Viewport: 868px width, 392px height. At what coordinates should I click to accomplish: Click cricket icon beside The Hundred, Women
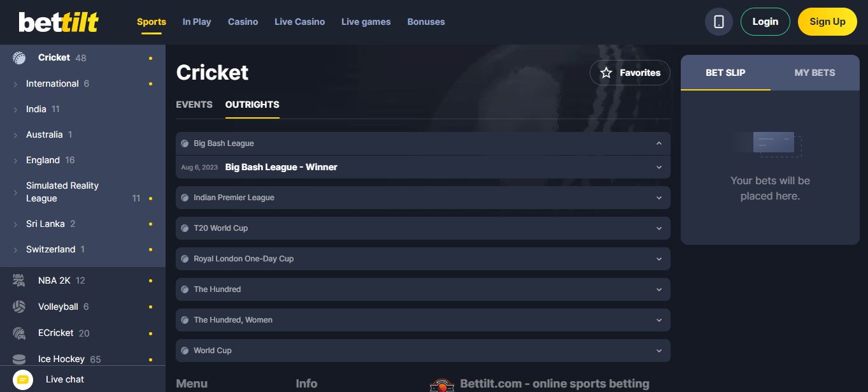click(x=185, y=320)
